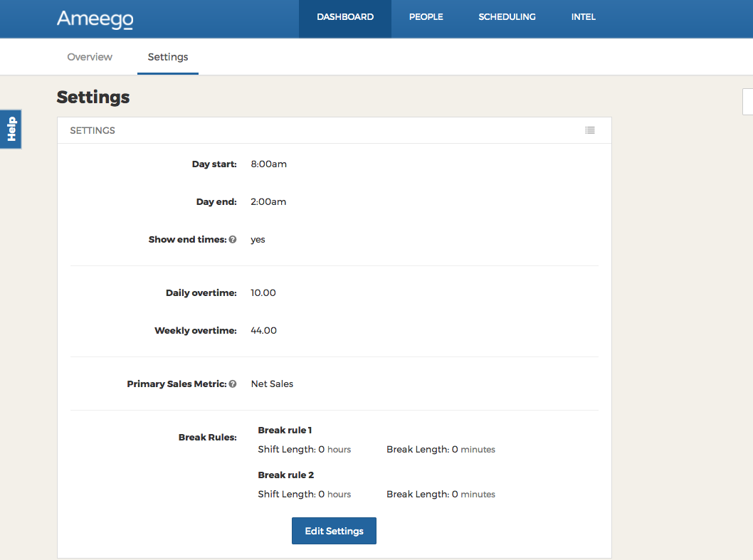
Task: Open the Scheduling menu
Action: point(507,18)
